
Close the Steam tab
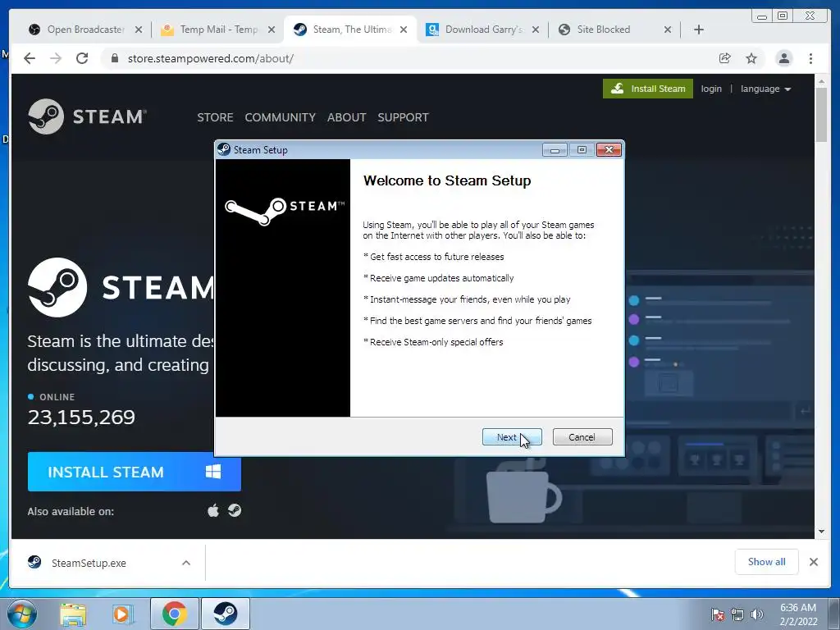tap(404, 30)
